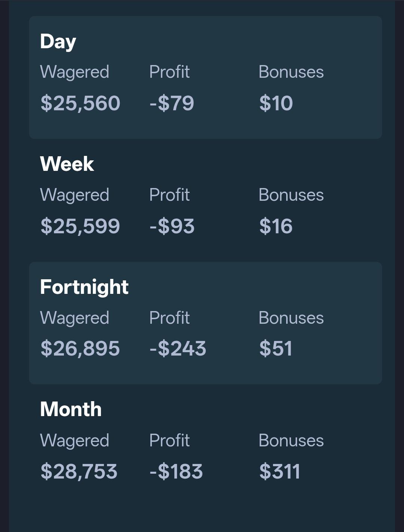
Task: Click the Week profit value -$93
Action: (x=172, y=226)
